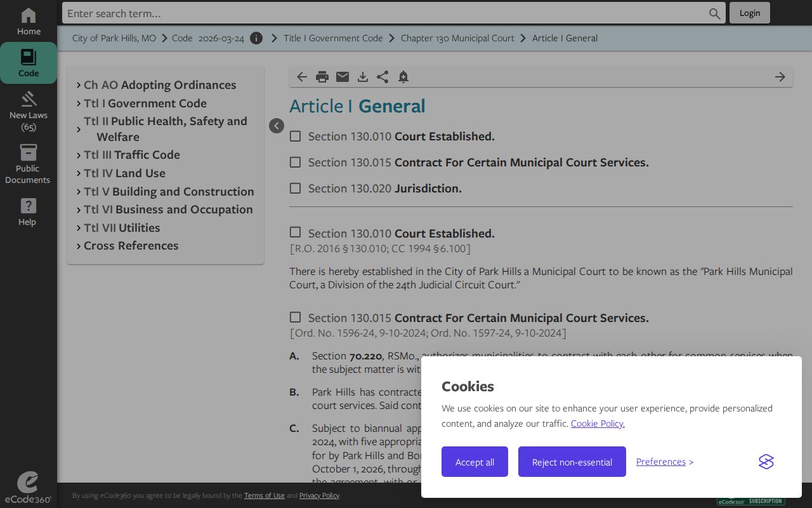Expand Cross References

[x=79, y=246]
